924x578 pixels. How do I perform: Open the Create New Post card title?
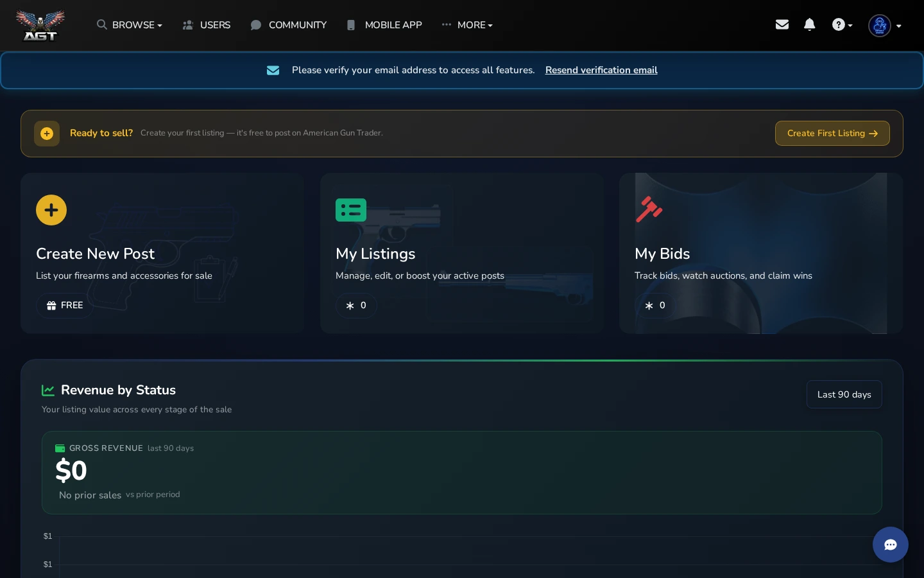click(x=95, y=254)
